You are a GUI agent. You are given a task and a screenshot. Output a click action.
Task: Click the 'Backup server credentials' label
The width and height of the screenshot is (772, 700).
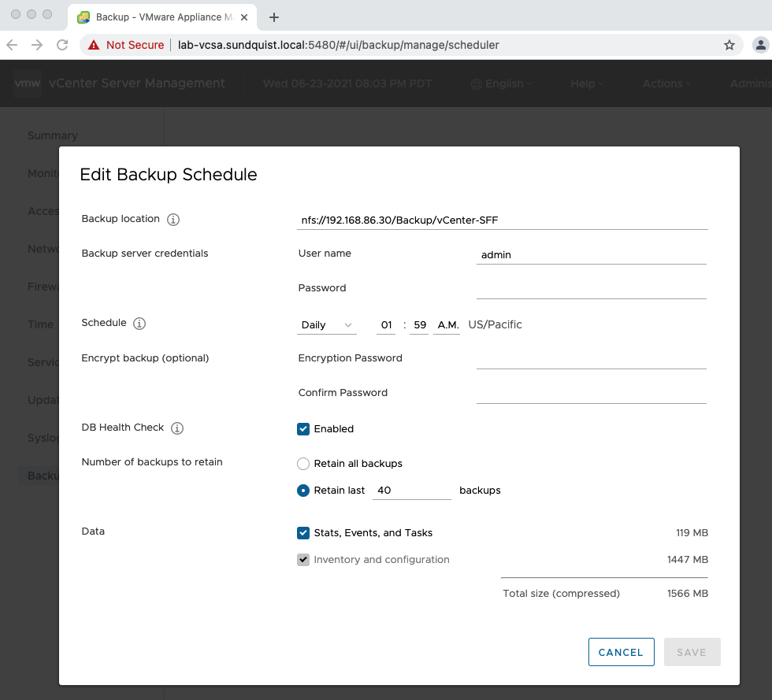coord(145,254)
